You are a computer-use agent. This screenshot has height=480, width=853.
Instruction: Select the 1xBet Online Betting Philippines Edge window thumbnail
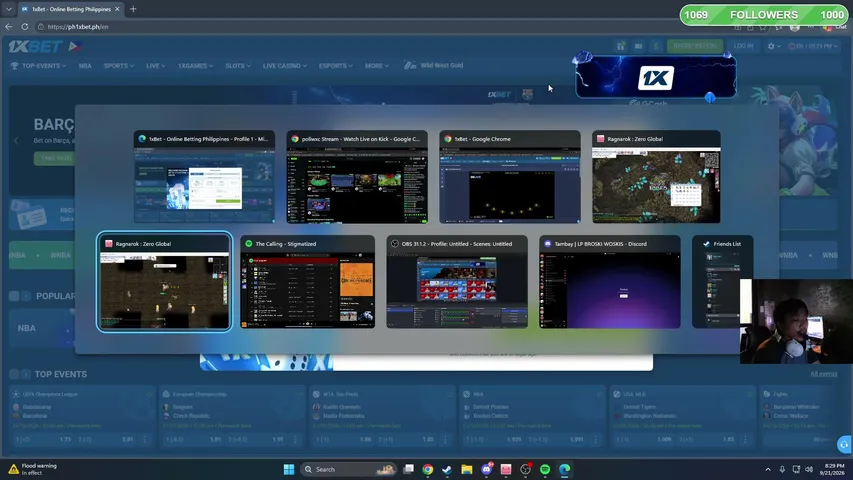pos(204,177)
